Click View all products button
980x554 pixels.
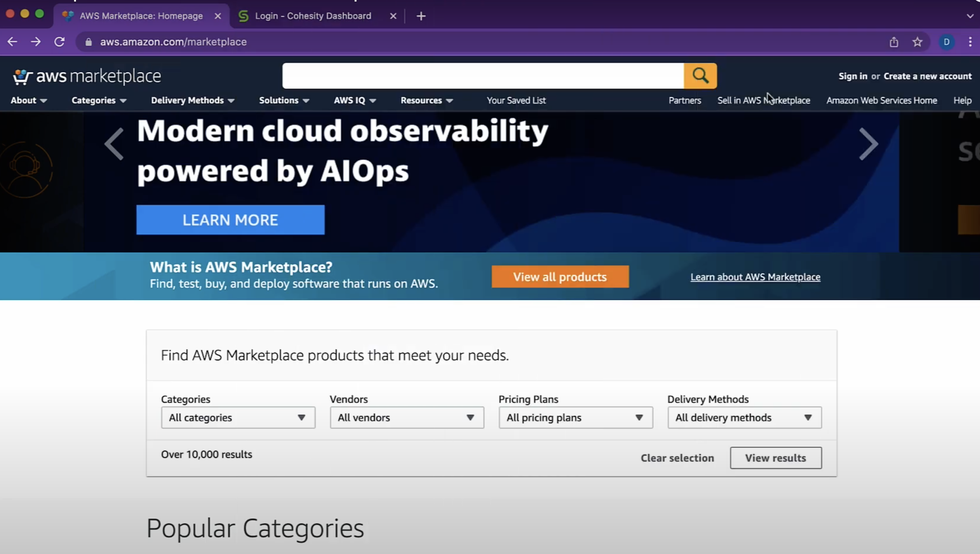click(560, 276)
